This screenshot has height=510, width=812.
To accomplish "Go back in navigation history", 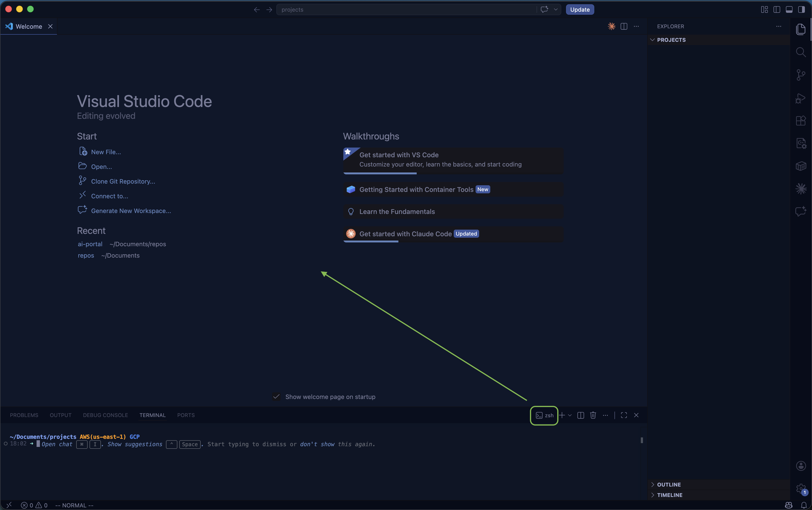I will point(257,9).
